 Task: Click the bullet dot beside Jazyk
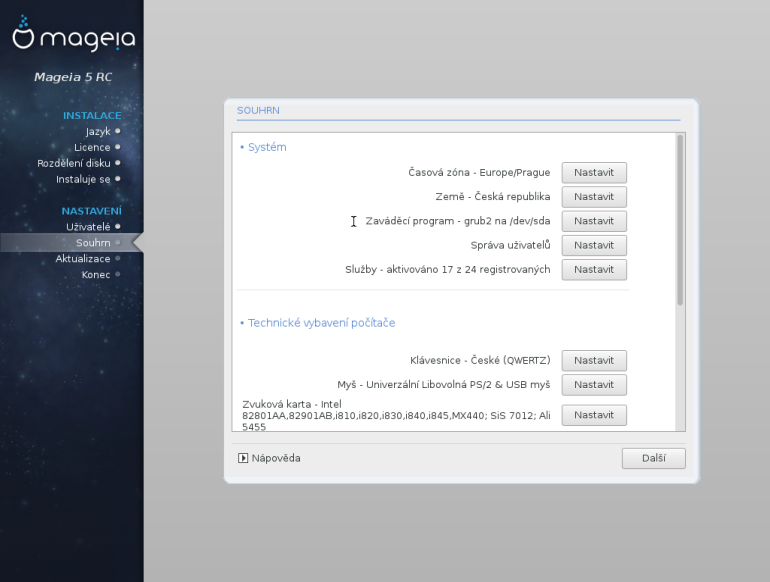point(118,131)
